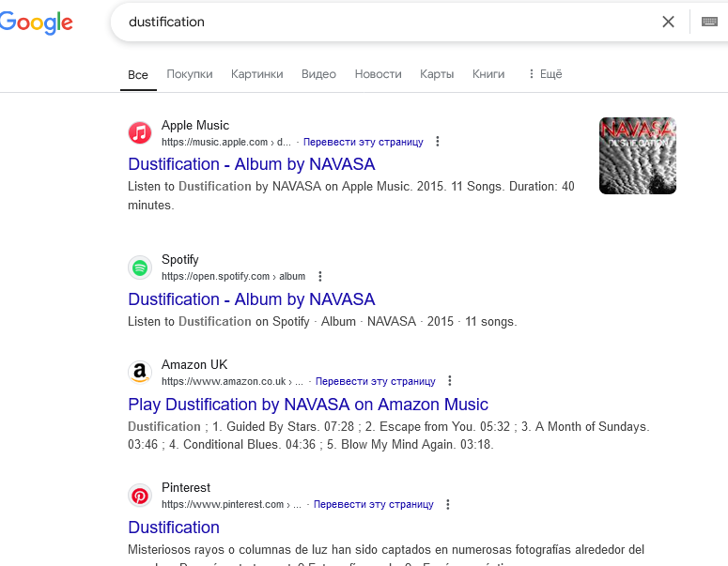This screenshot has height=566, width=728.
Task: Click the Pinterest site name
Action: coord(186,487)
